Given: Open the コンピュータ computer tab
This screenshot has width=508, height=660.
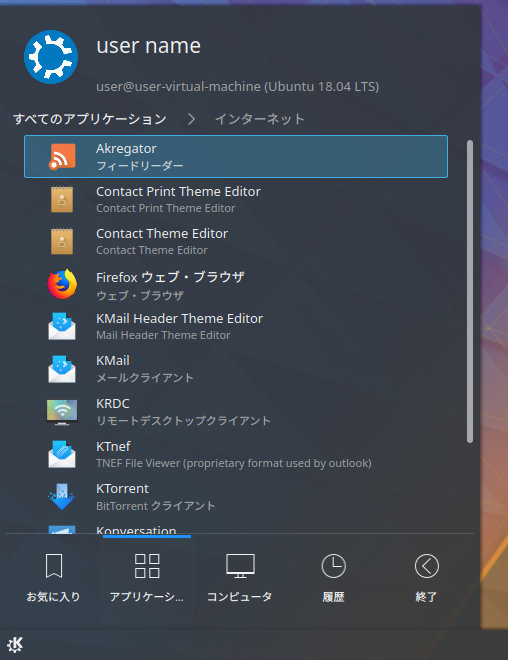Looking at the screenshot, I should click(240, 578).
